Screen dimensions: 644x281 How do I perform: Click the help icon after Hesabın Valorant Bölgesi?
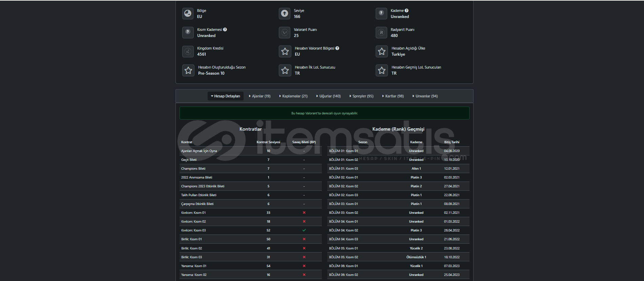click(337, 48)
